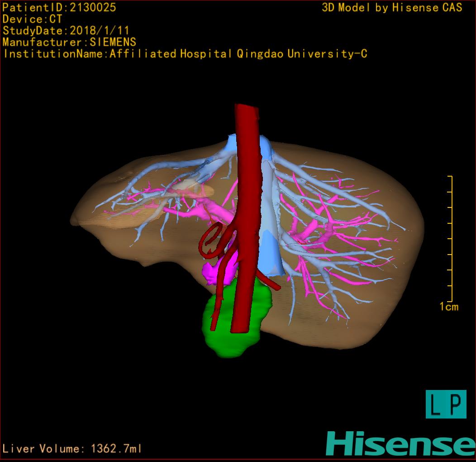Click the 3D Model by Hisense CAS title
Viewport: 476px width, 462px height.
pyautogui.click(x=392, y=7)
